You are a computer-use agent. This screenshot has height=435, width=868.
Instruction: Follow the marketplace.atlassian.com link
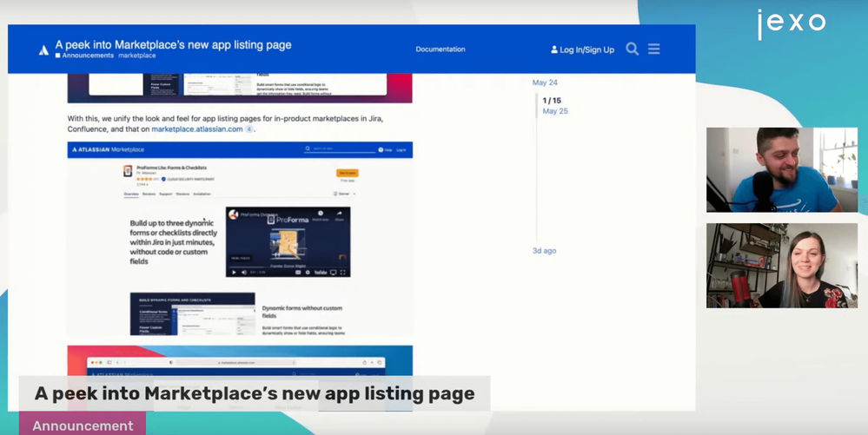(x=197, y=129)
